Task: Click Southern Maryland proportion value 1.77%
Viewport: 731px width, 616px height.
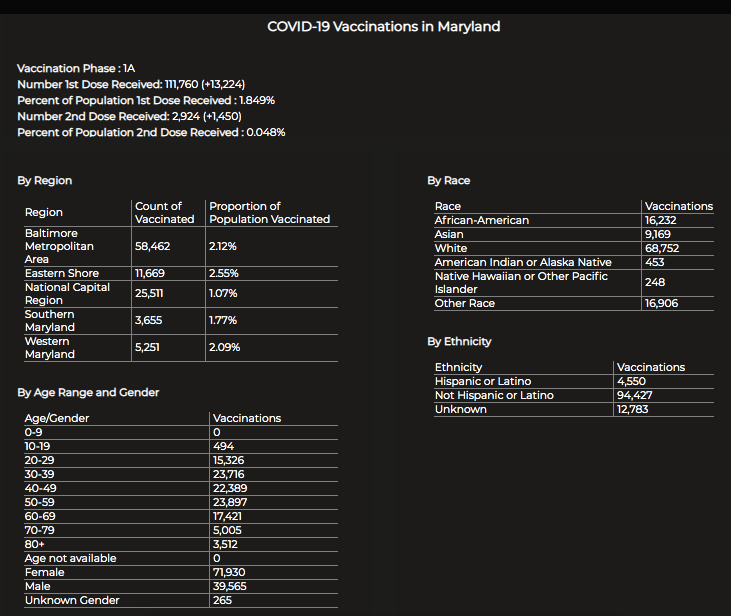Action: coord(223,320)
